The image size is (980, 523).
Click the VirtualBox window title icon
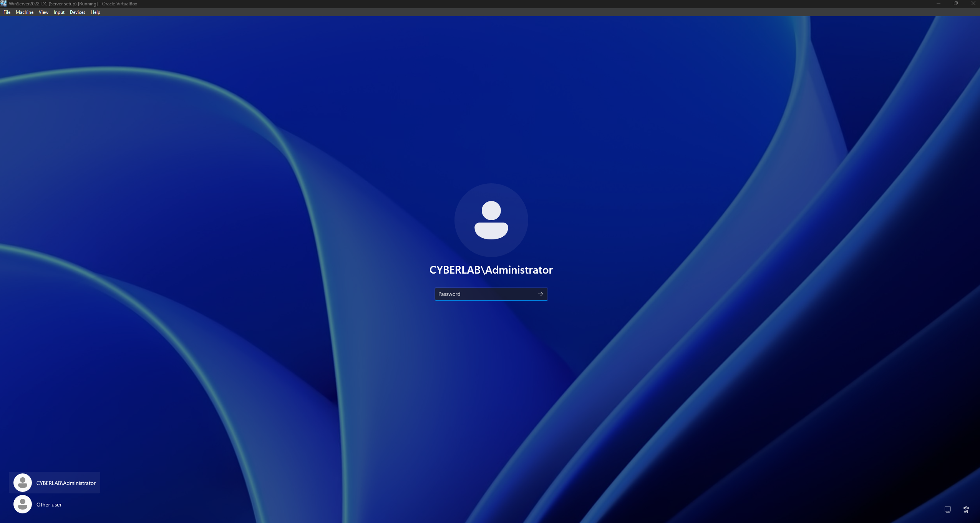point(4,3)
